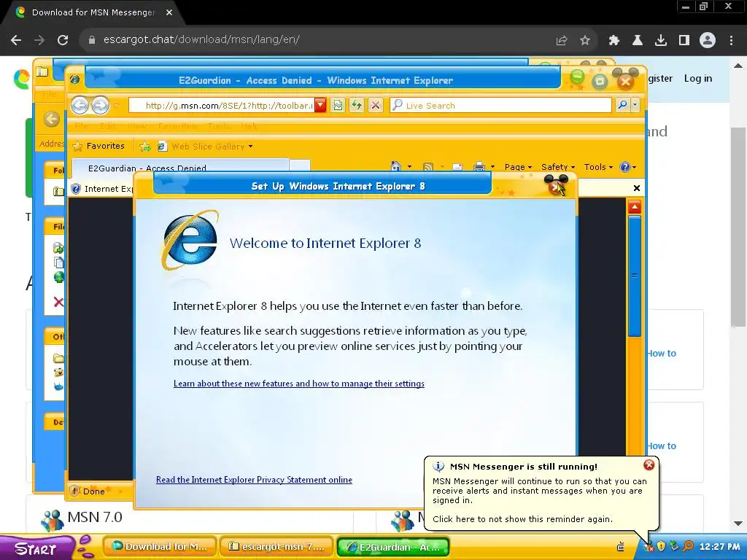This screenshot has width=747, height=560.
Task: Click the IE refresh icon
Action: coord(356,105)
